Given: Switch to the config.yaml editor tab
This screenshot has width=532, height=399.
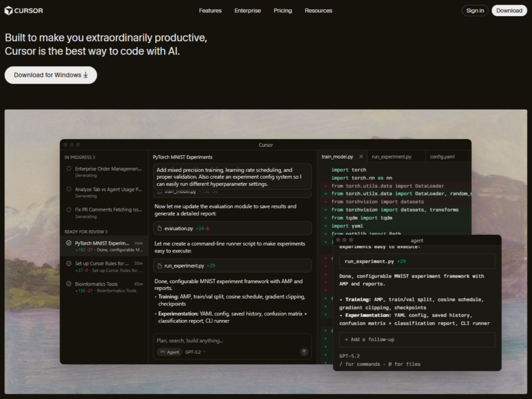Looking at the screenshot, I should [x=442, y=156].
